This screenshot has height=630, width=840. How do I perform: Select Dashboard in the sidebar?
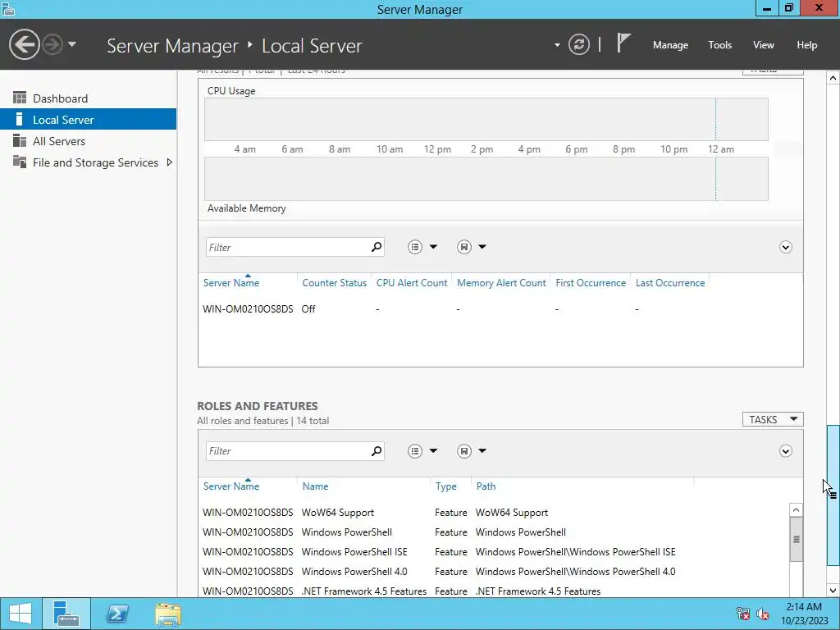[88, 98]
